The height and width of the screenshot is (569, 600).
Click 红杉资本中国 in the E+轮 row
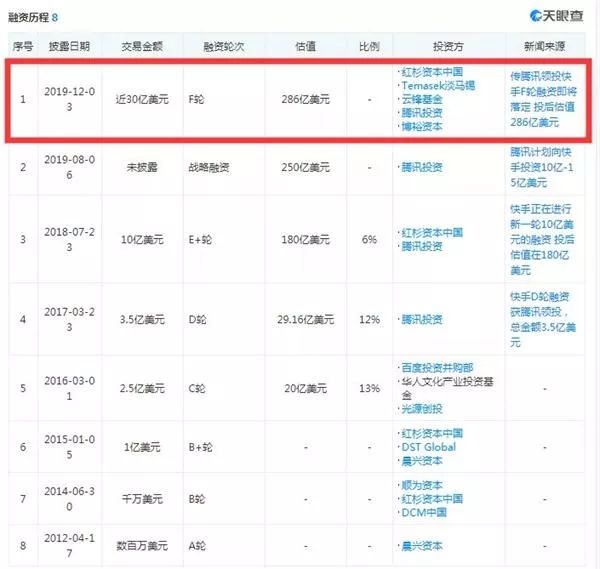click(432, 233)
